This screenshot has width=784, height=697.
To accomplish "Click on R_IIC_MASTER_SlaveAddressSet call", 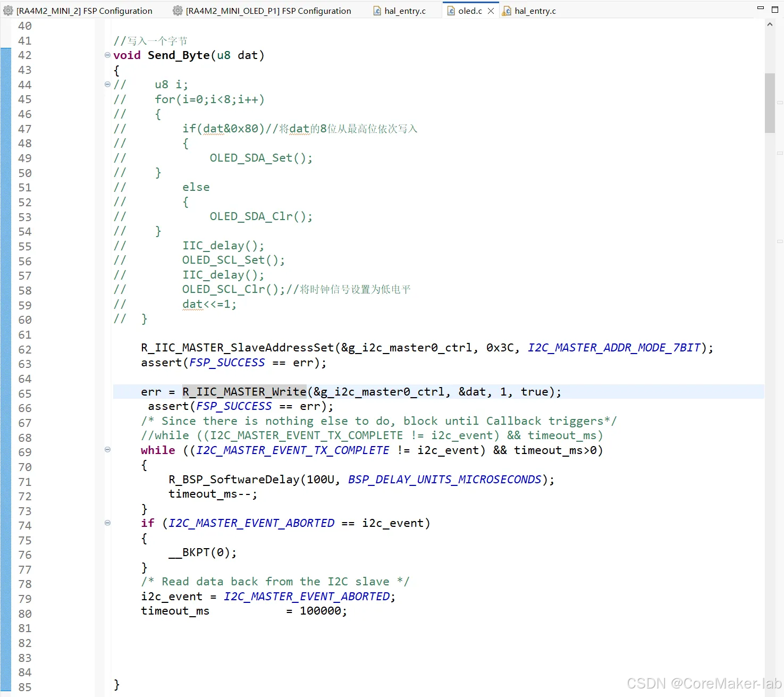I will (238, 348).
